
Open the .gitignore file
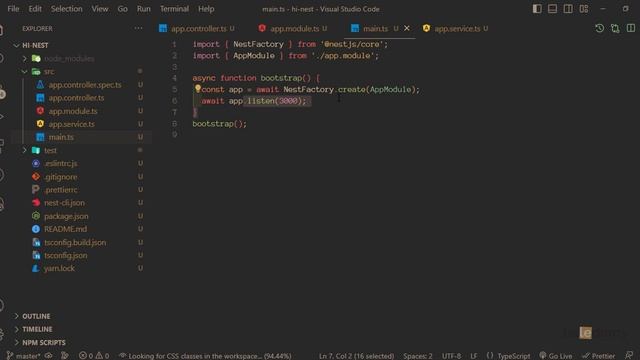click(60, 176)
